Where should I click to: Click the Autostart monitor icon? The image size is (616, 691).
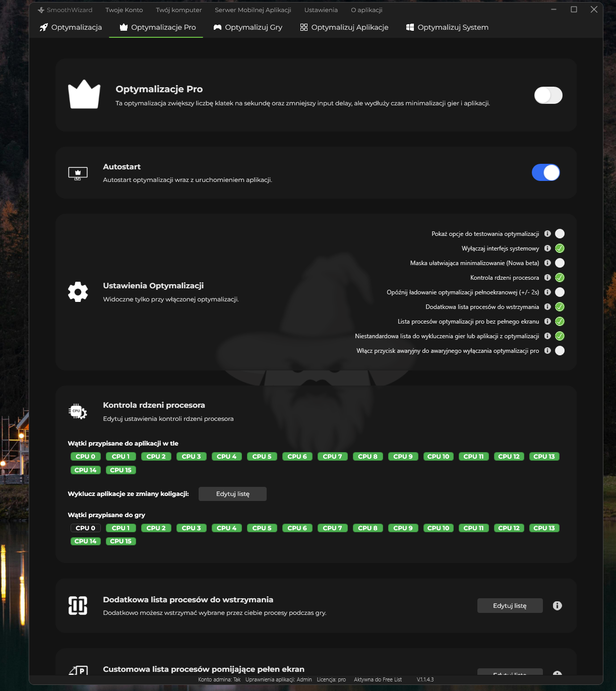[78, 173]
